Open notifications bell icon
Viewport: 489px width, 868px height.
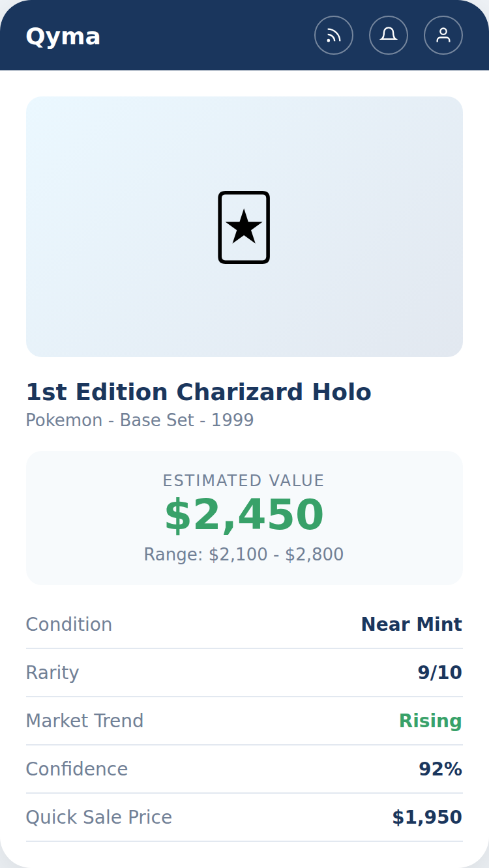pyautogui.click(x=389, y=35)
